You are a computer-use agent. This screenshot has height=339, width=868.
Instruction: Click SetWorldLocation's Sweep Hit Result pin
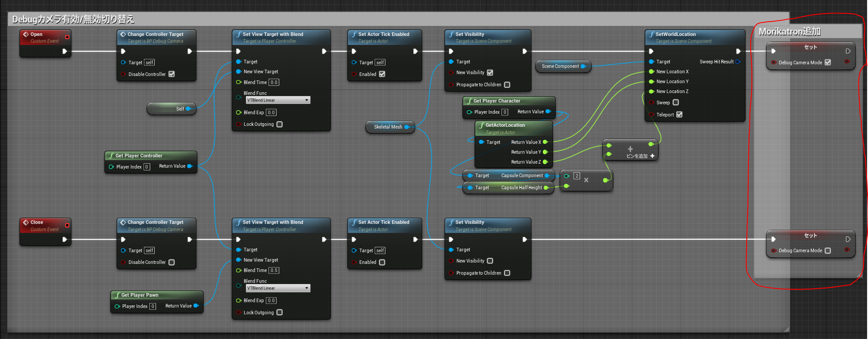pos(738,62)
